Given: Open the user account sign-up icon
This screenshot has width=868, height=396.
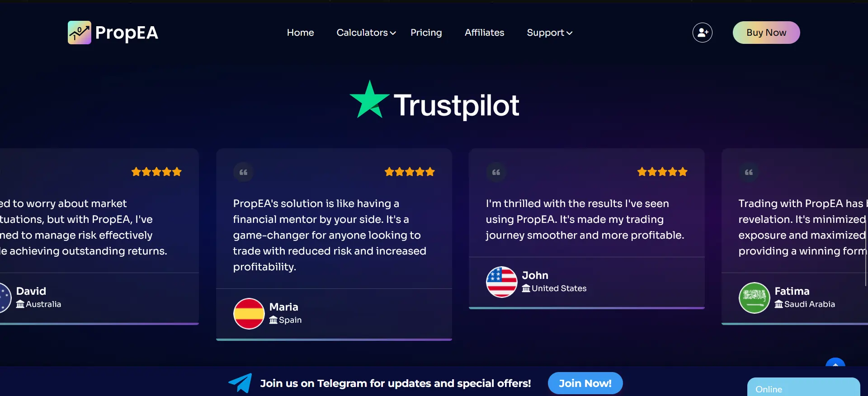Looking at the screenshot, I should point(703,33).
